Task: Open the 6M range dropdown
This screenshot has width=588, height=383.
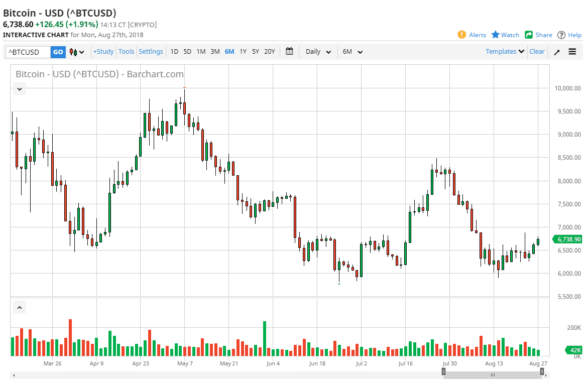Action: click(x=352, y=51)
